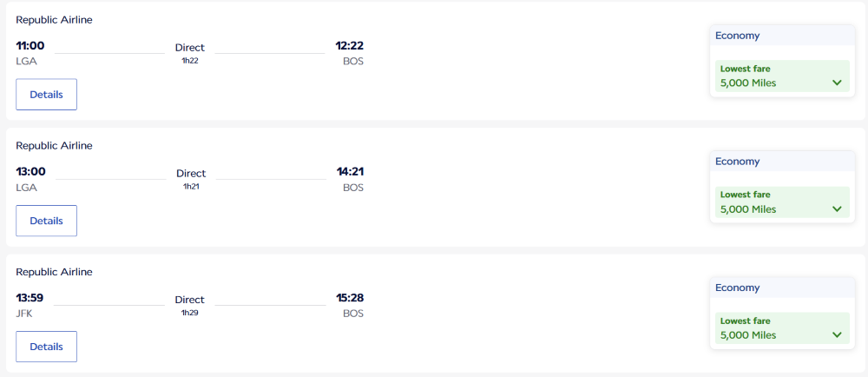Click the 15:28 arrival time
Viewport: 868px width, 377px height.
[x=350, y=298]
